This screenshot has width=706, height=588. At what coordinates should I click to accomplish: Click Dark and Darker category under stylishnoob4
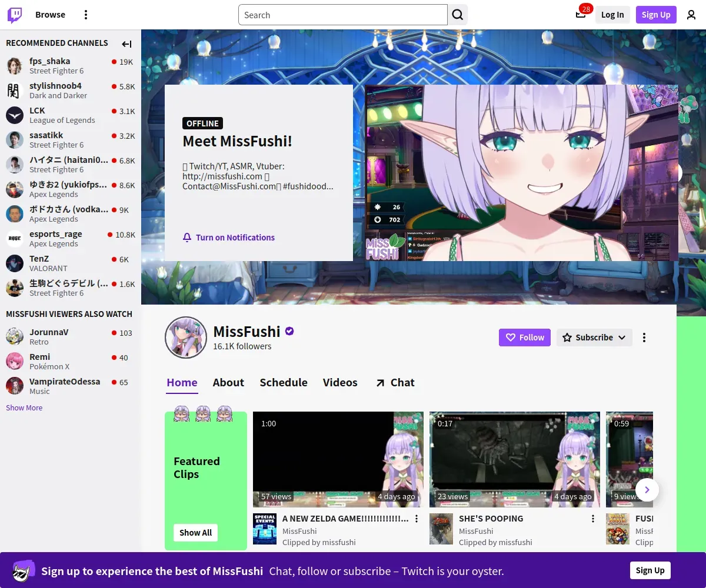coord(58,96)
